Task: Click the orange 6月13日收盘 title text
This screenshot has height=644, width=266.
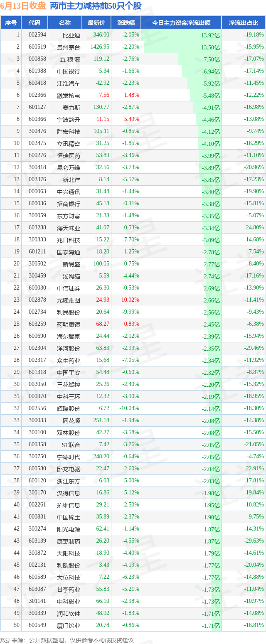Action: point(23,6)
